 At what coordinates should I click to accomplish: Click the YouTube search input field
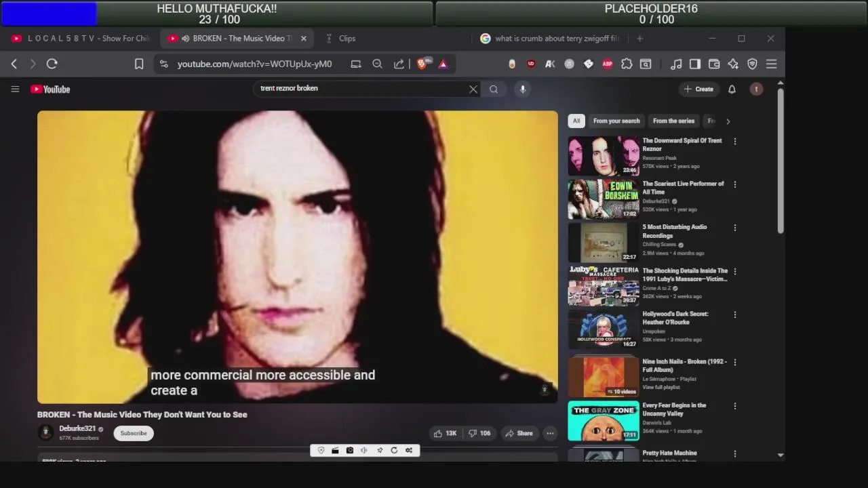363,89
